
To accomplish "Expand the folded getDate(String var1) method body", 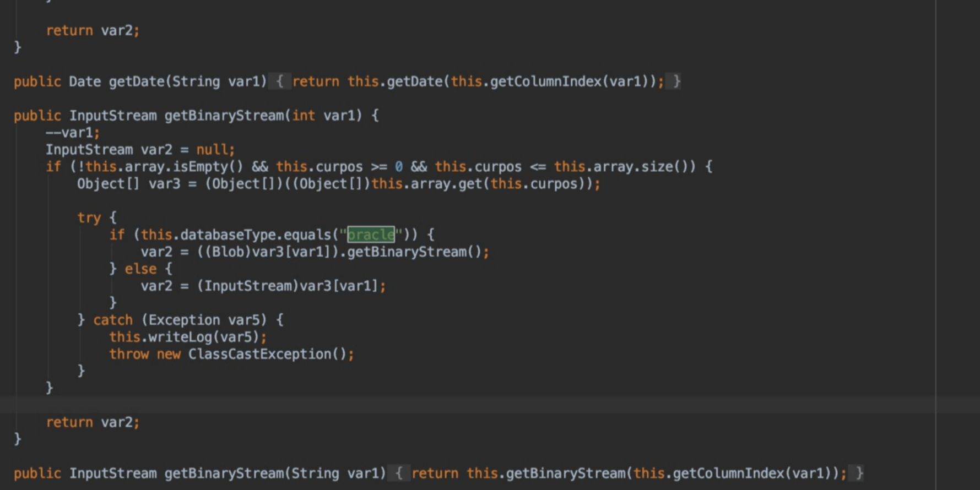I will [x=279, y=81].
